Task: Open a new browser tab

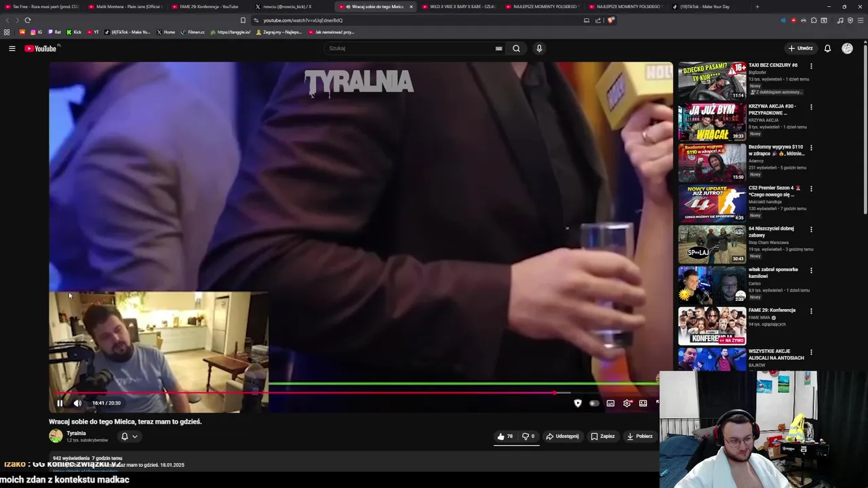Action: tap(757, 7)
